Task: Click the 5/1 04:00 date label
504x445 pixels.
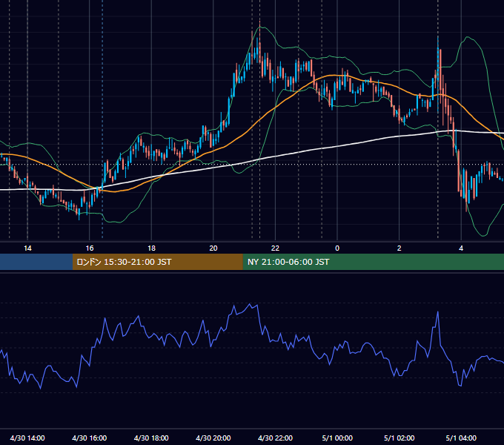Action: click(x=461, y=438)
